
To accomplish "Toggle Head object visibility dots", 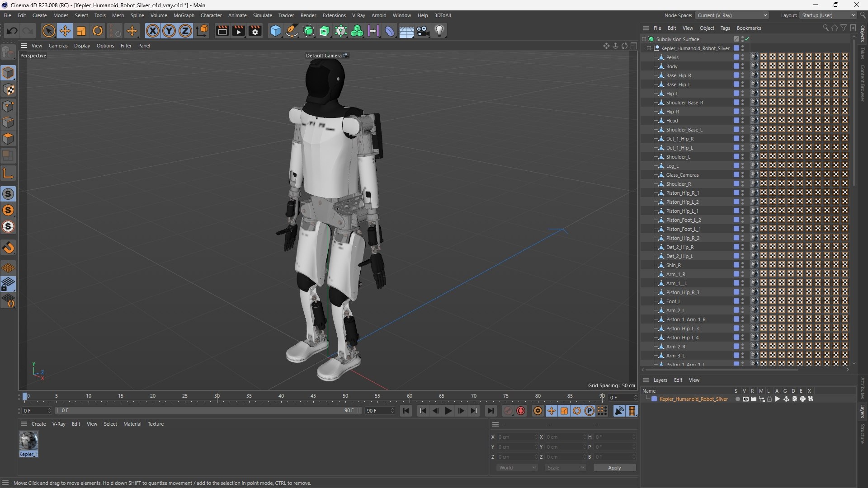I will 742,120.
